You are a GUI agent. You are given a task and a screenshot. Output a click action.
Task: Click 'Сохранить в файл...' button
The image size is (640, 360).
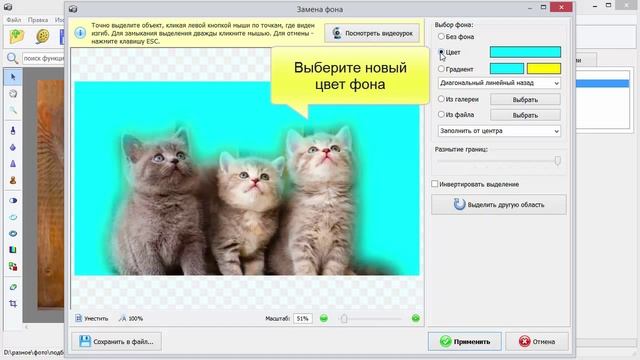click(117, 341)
